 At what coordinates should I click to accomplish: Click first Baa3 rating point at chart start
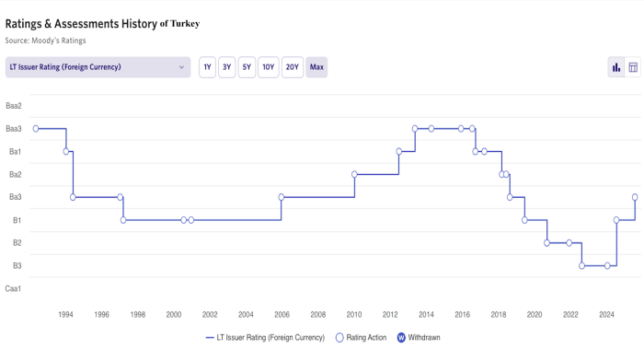point(36,129)
